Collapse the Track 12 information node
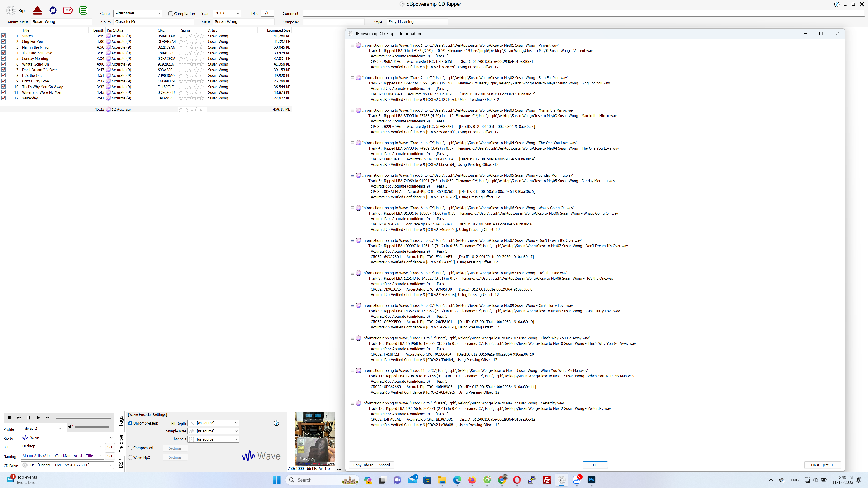Viewport: 868px width, 488px height. [352, 403]
